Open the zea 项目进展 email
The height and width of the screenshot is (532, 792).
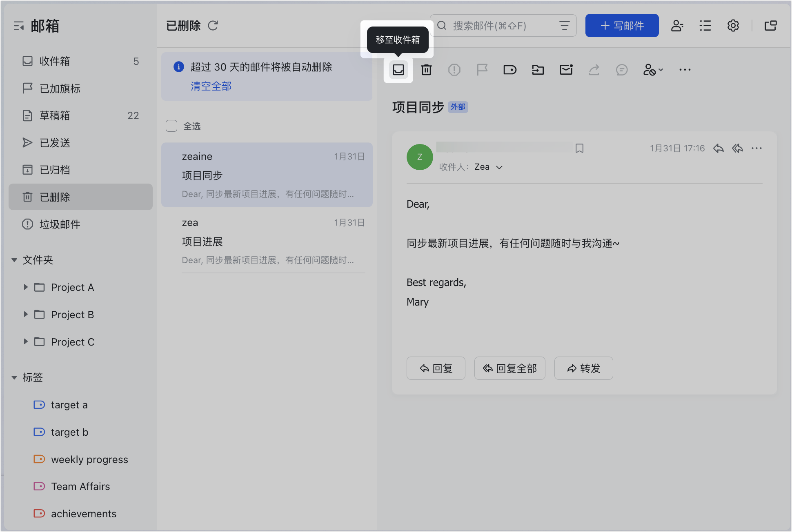(267, 241)
